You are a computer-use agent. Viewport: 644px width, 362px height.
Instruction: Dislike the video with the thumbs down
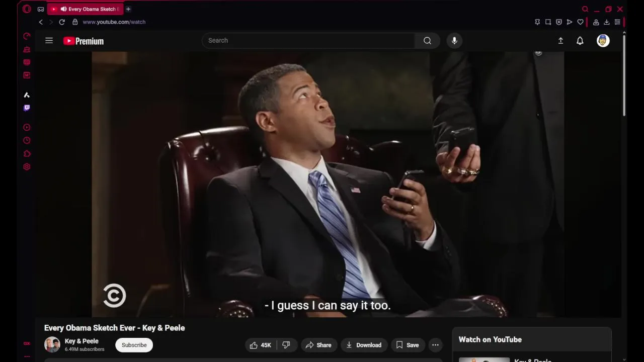tap(286, 345)
